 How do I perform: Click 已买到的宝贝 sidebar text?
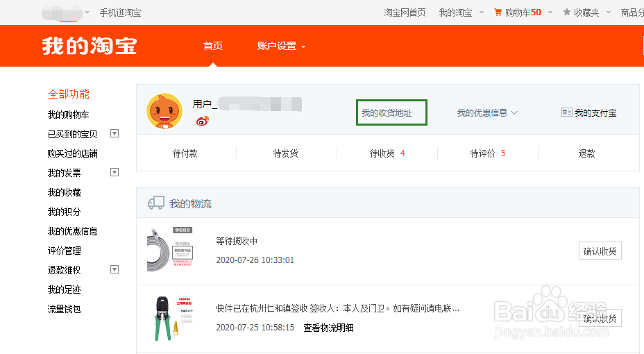[x=72, y=134]
